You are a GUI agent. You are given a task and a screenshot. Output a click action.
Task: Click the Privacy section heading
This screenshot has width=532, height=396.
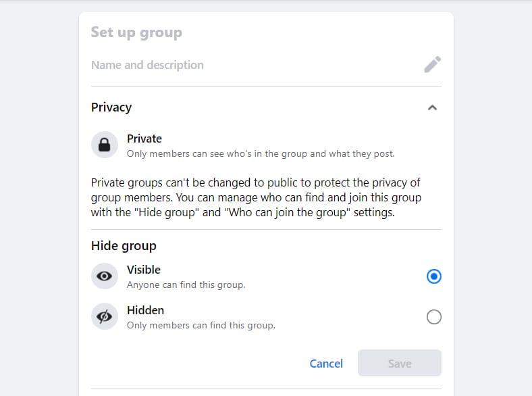(111, 107)
